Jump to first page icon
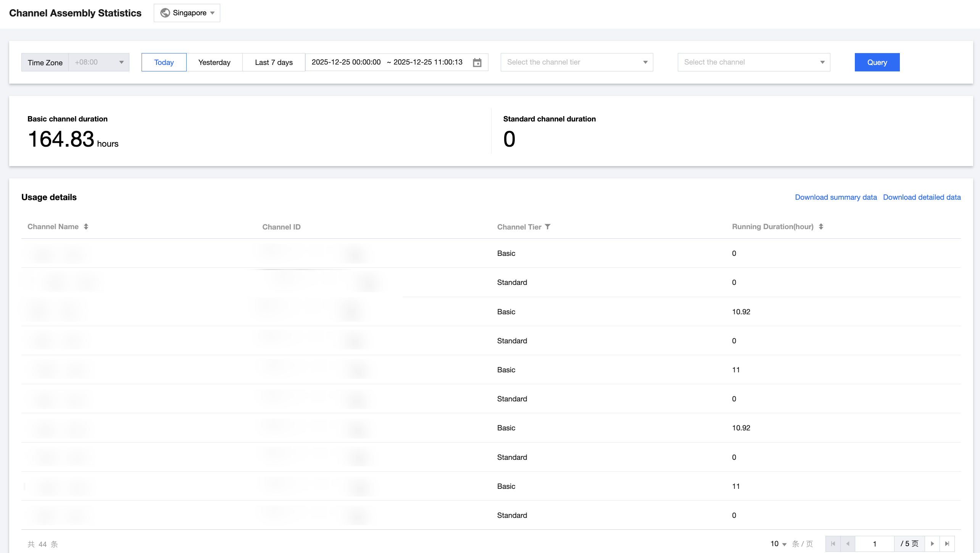The image size is (980, 553). click(833, 543)
